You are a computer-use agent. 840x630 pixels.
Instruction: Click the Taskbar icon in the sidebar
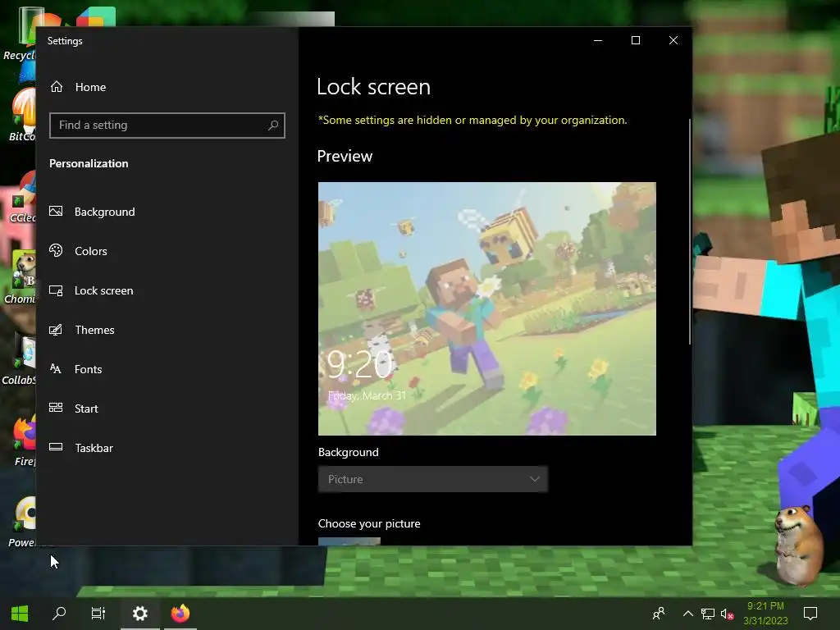click(56, 447)
